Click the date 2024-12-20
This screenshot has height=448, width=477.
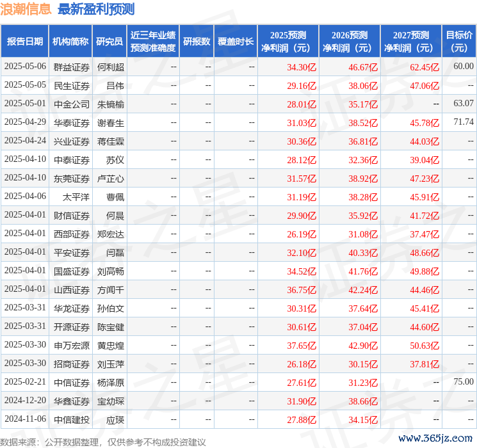click(25, 400)
